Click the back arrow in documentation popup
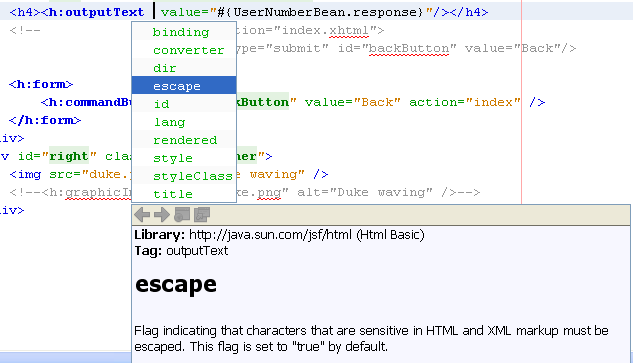The image size is (633, 363). 142,214
